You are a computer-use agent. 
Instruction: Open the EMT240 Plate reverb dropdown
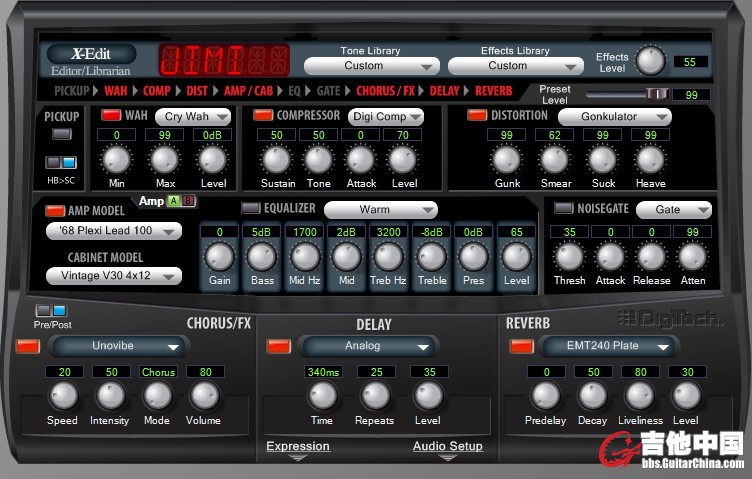[609, 346]
